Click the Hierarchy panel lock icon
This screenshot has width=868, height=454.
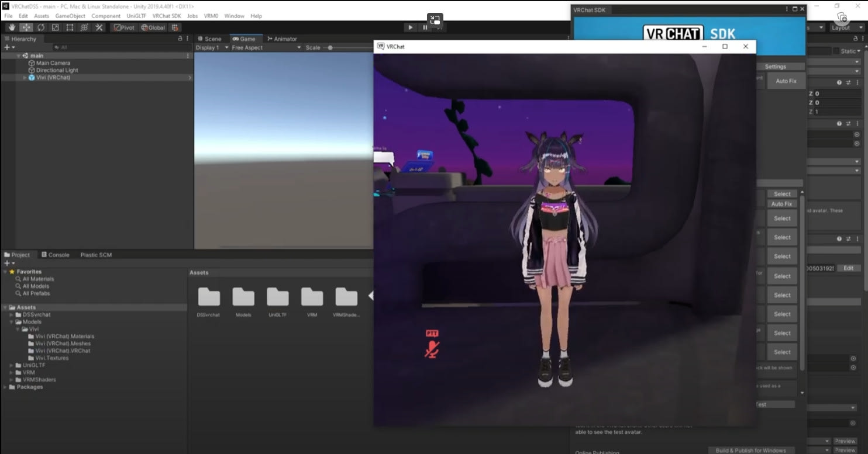tap(180, 39)
